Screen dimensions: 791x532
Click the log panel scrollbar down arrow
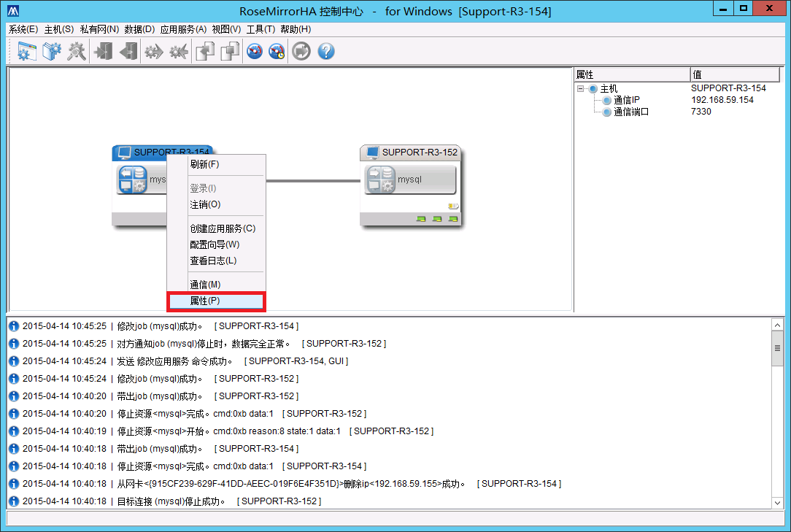tap(778, 502)
